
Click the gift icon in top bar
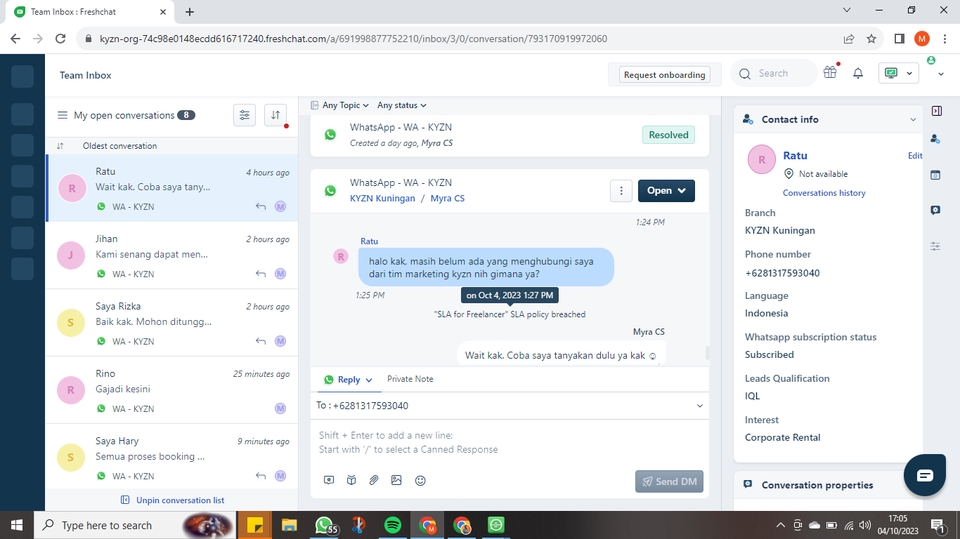coord(830,73)
